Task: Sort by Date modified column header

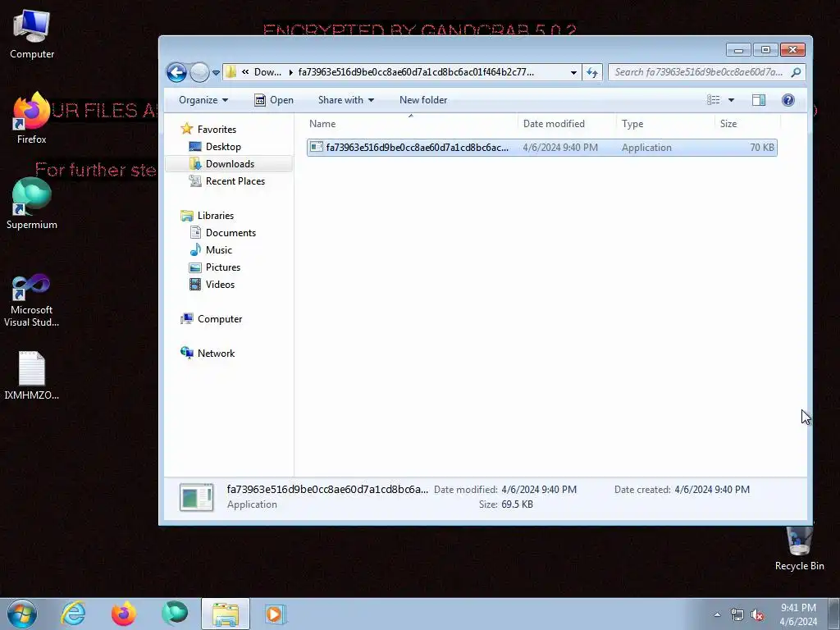Action: coord(567,124)
